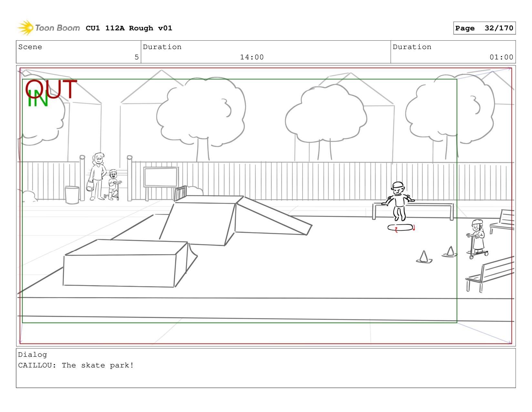Click the 'Dialog' heading
This screenshot has width=532, height=412.
[x=33, y=355]
